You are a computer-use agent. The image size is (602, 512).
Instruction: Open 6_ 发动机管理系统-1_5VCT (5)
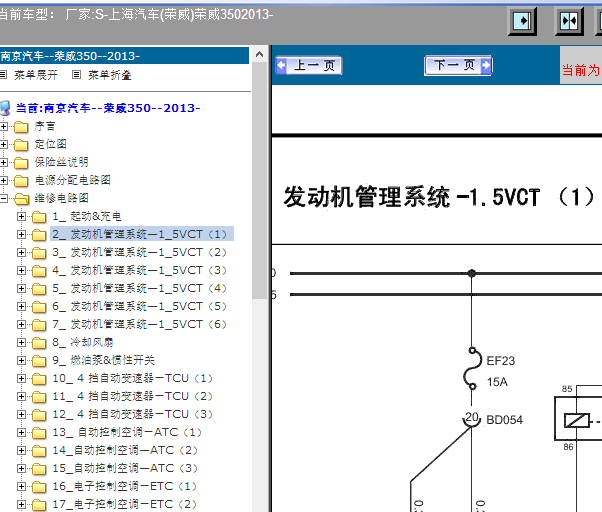140,306
